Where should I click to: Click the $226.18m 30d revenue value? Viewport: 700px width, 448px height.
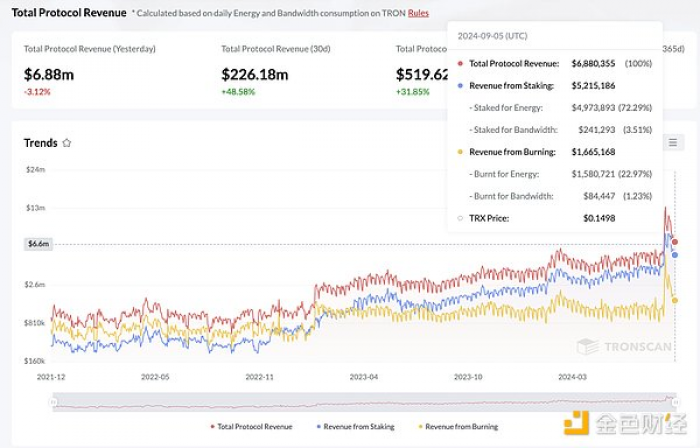(x=255, y=74)
